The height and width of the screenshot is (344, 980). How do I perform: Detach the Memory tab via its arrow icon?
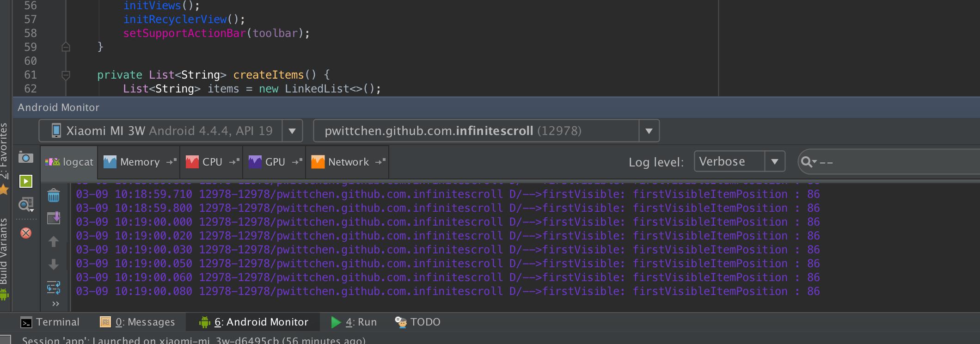pos(172,161)
